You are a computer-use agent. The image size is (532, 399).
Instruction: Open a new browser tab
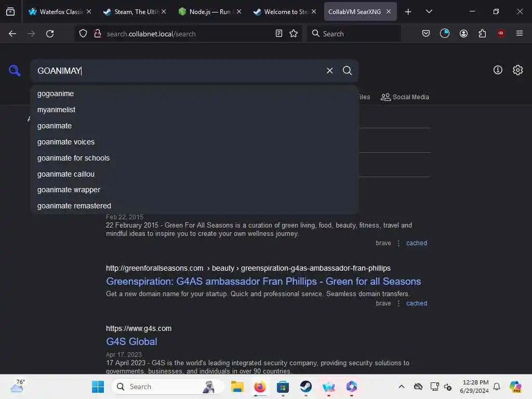408,12
